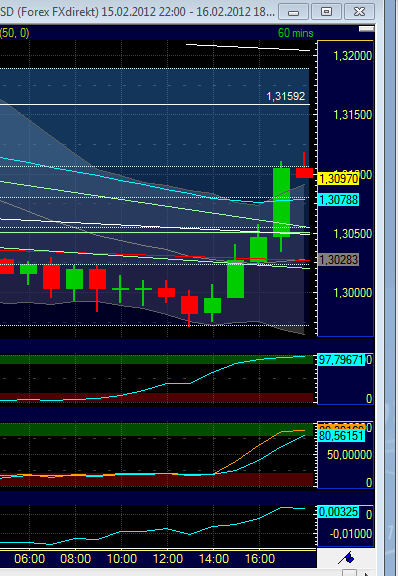Click the '10:00' time axis label
This screenshot has width=398, height=576.
122,559
